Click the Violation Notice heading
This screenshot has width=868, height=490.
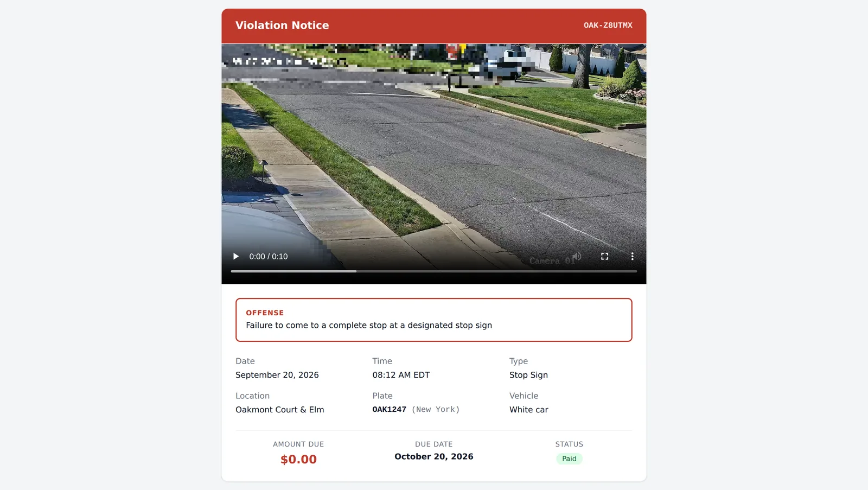(282, 26)
